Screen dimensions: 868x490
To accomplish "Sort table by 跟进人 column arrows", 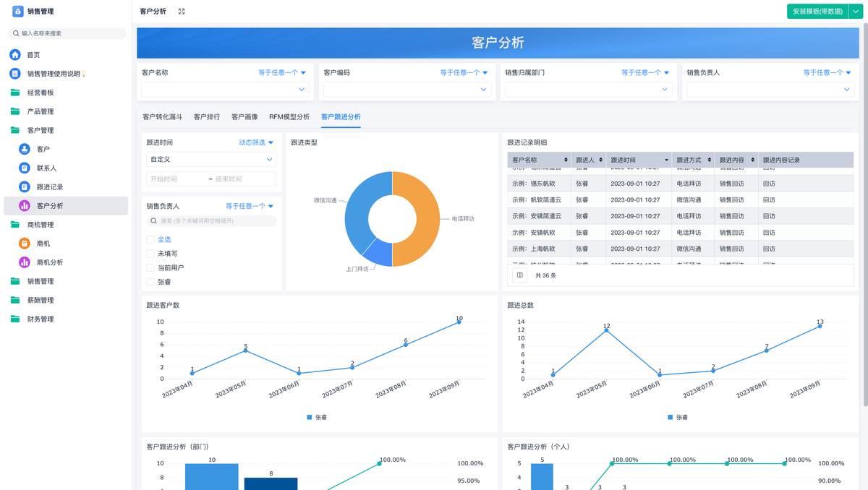I will pos(600,160).
